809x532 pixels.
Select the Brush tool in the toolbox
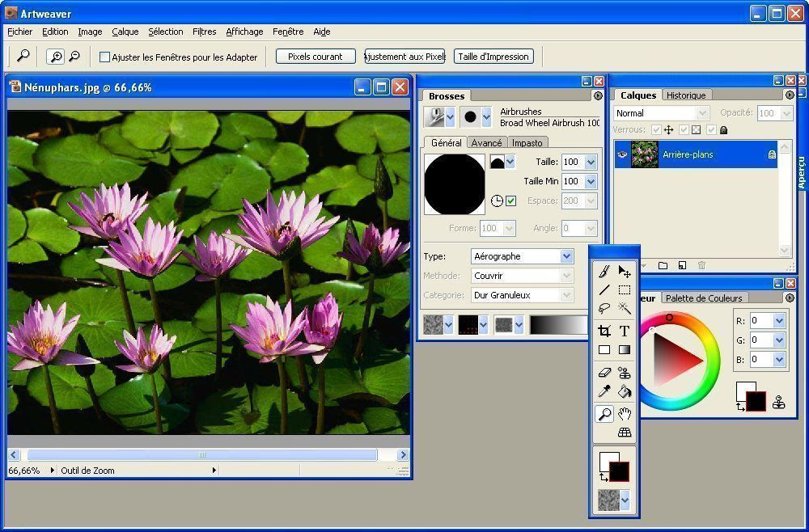point(604,271)
